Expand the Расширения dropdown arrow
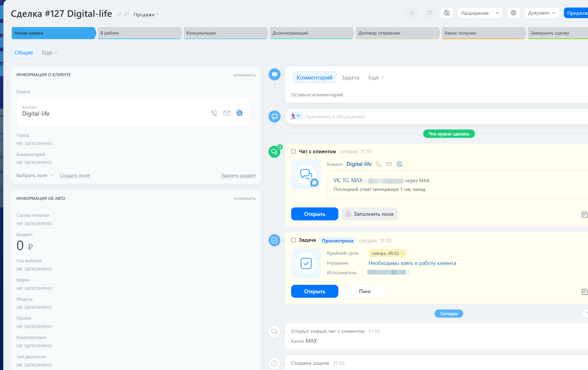 pyautogui.click(x=497, y=13)
